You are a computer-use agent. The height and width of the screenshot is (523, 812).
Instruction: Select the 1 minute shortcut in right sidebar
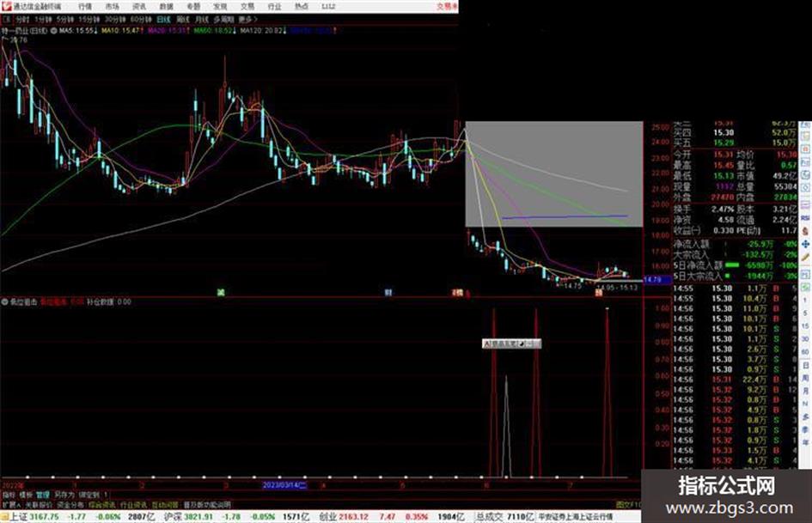pyautogui.click(x=805, y=301)
